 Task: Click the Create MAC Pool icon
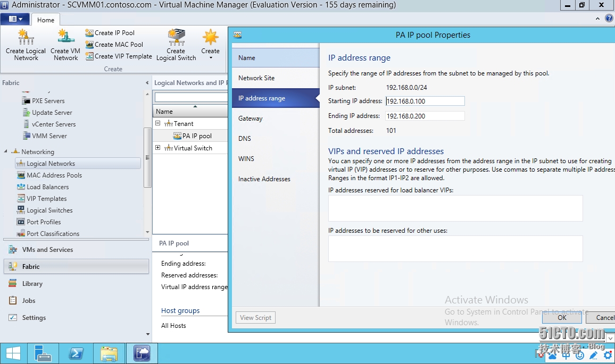[89, 45]
